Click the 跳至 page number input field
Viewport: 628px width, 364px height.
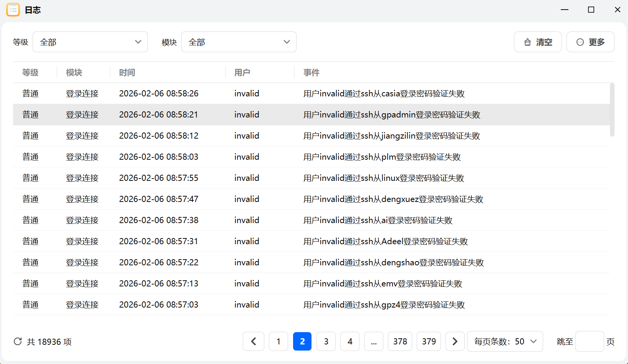pos(590,341)
